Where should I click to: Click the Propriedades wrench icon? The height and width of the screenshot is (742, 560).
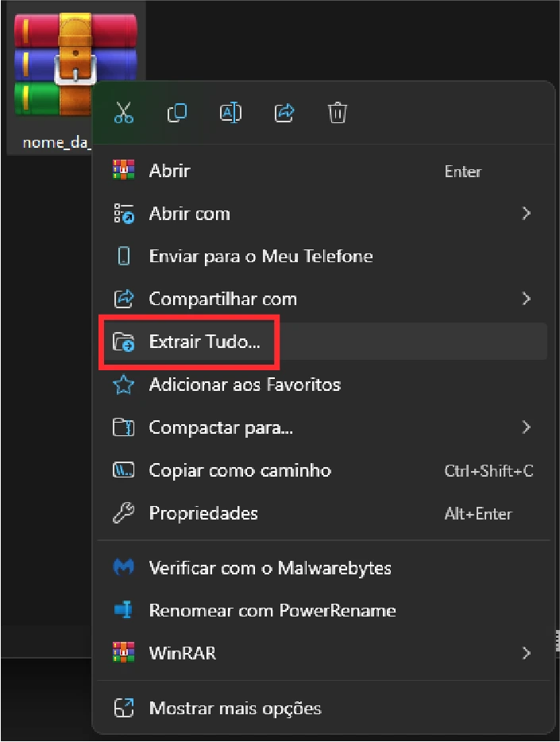coord(124,513)
